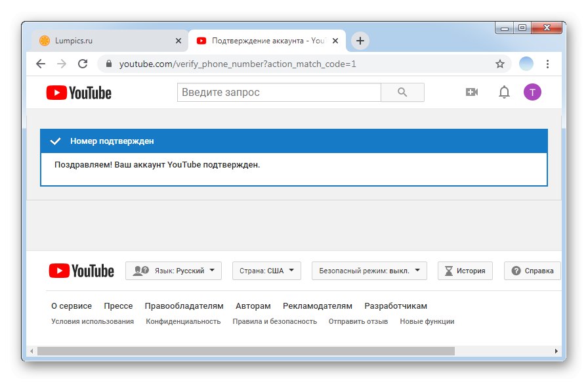Image resolution: width=588 pixels, height=383 pixels.
Task: Maximize the browser window
Action: tap(522, 28)
